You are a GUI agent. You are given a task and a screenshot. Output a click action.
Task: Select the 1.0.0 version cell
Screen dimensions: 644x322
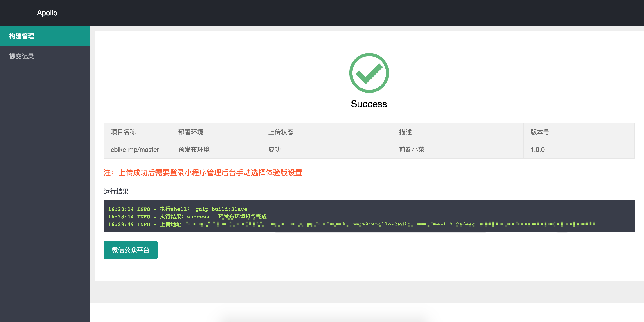(538, 150)
